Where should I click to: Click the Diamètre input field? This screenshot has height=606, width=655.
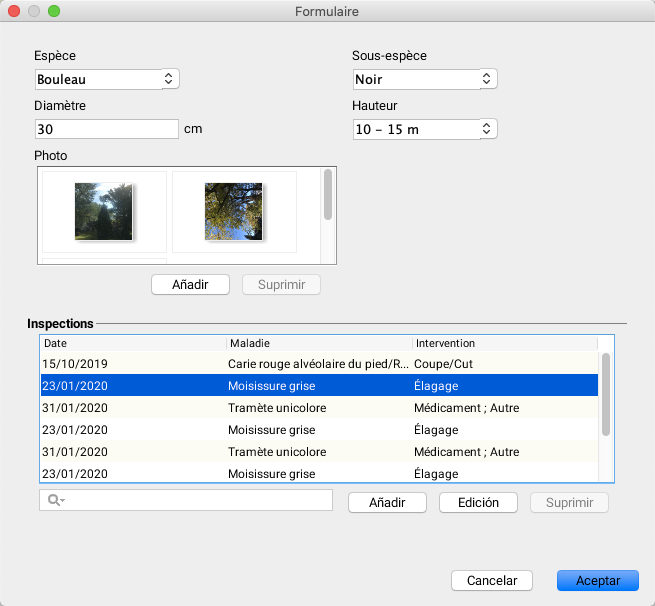click(106, 129)
